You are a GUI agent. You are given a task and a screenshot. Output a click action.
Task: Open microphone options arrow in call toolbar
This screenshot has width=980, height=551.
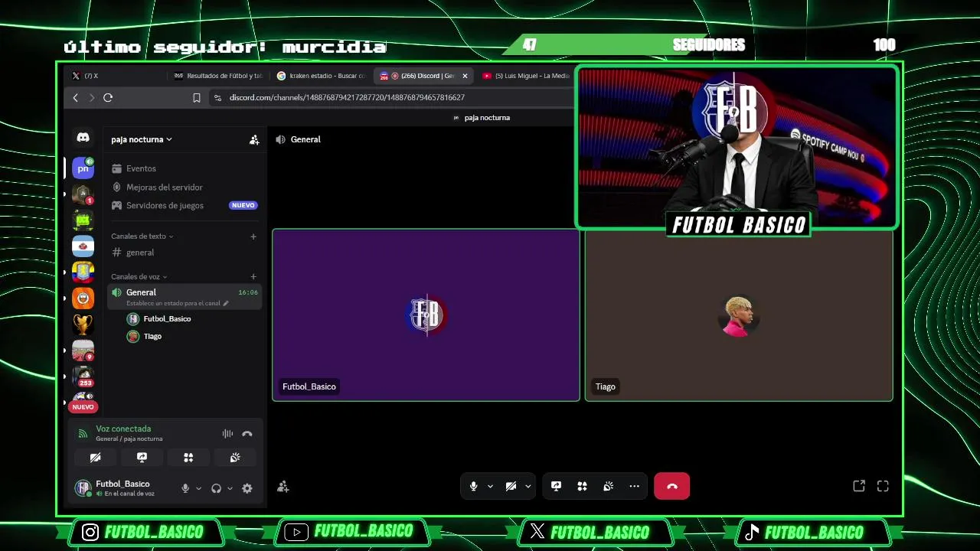[490, 487]
